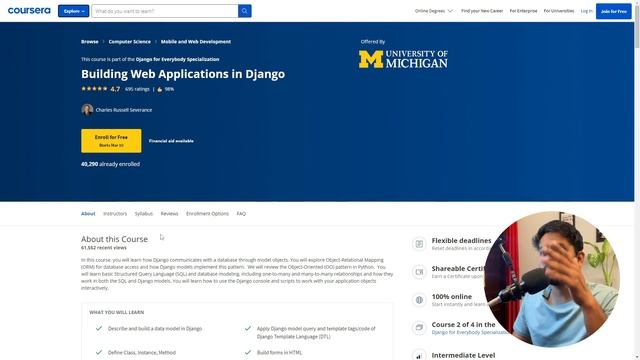Image resolution: width=640 pixels, height=360 pixels.
Task: Click the instructor avatar photo
Action: click(x=87, y=109)
